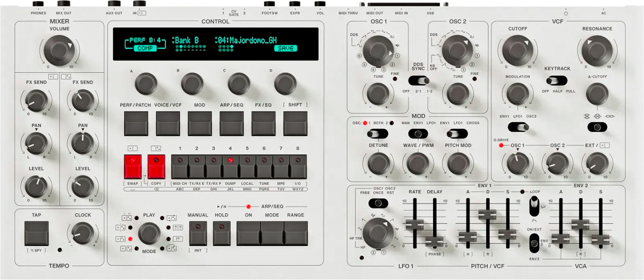Viewport: 644px width, 280px height.
Task: Click the VCF RESONANCE knob
Action: point(597,51)
